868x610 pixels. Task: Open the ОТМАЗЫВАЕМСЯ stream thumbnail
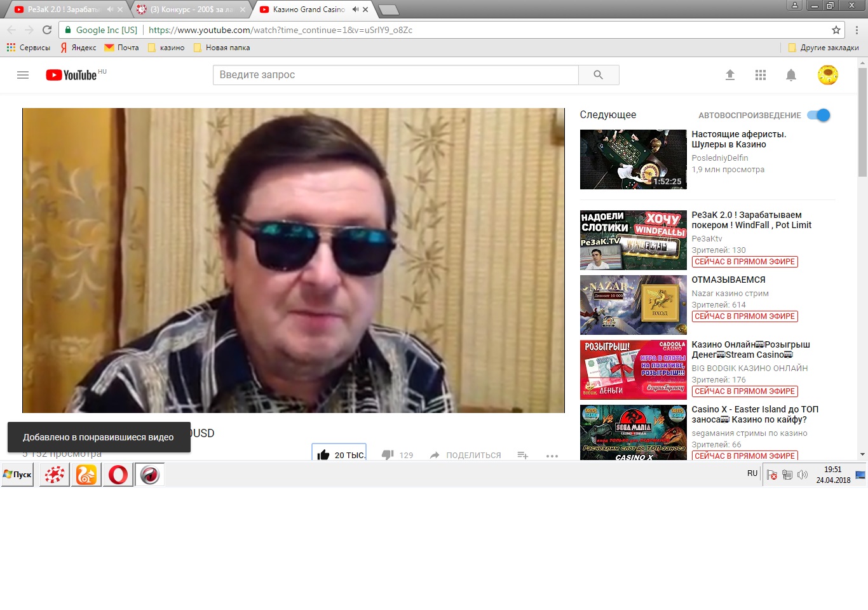tap(634, 305)
